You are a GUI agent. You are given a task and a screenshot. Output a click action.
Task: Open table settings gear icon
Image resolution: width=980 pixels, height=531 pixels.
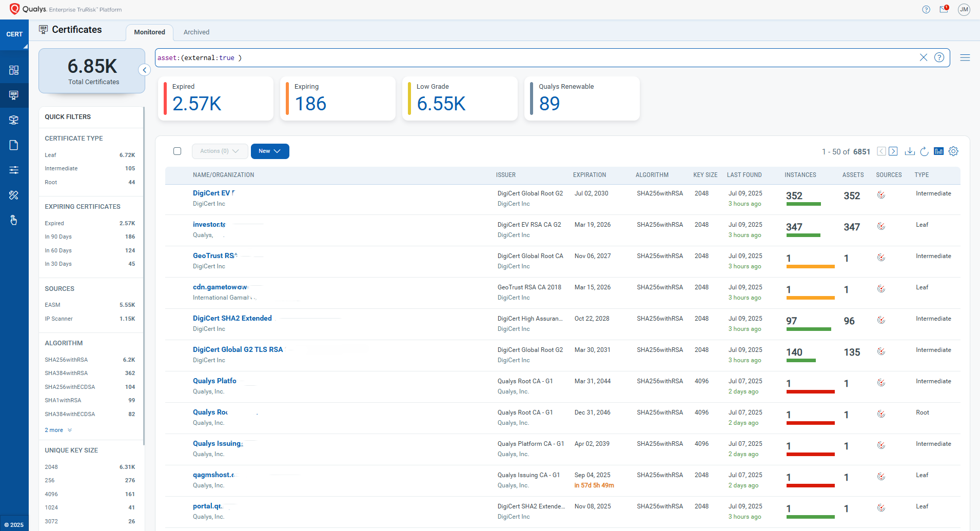pos(953,151)
